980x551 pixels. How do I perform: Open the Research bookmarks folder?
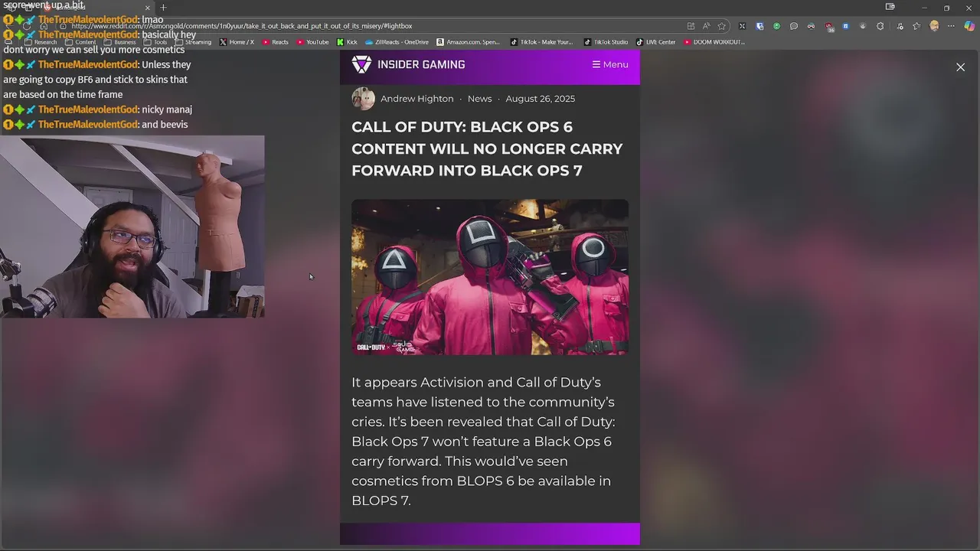[41, 42]
